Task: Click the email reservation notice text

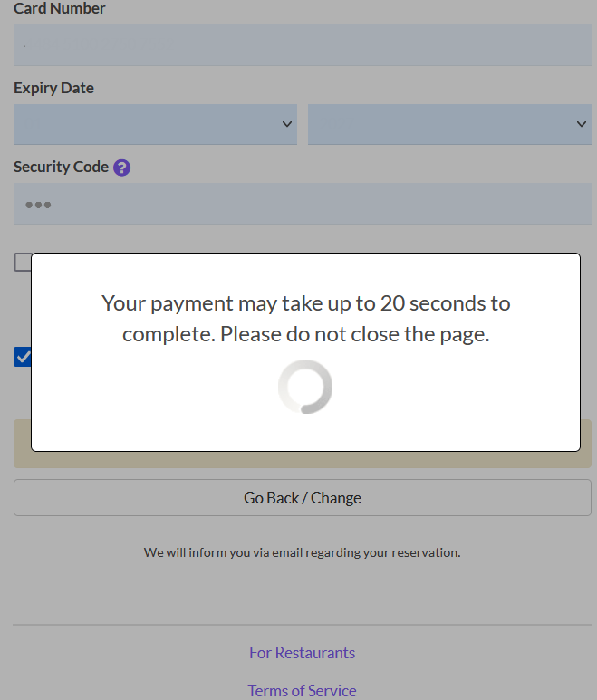Action: click(303, 551)
